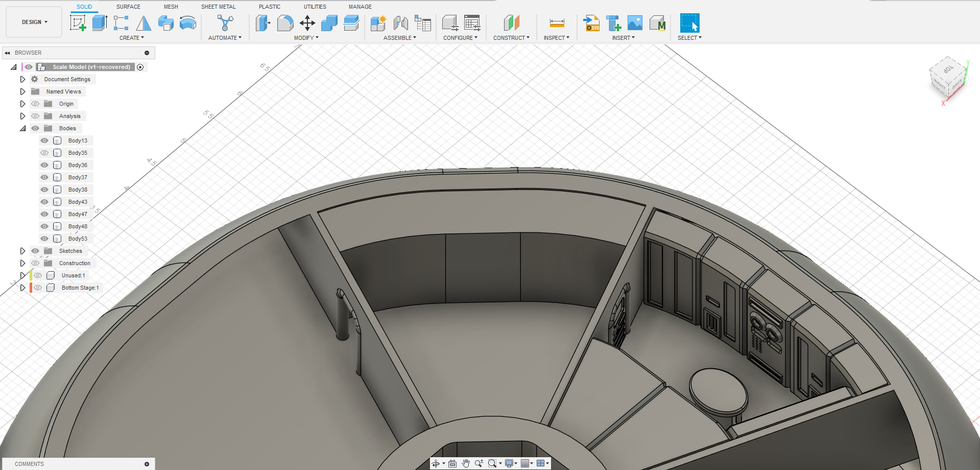
Task: Open the Joint tool icon
Action: pos(401,22)
